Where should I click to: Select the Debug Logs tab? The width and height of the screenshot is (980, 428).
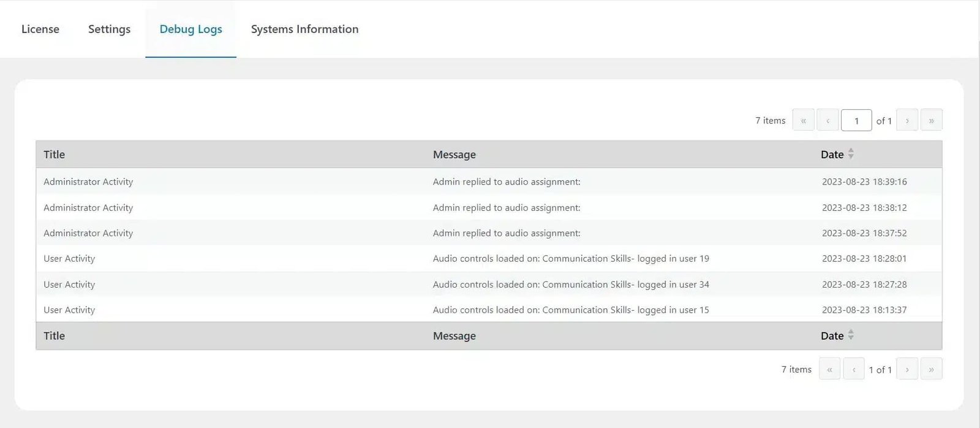(x=190, y=29)
